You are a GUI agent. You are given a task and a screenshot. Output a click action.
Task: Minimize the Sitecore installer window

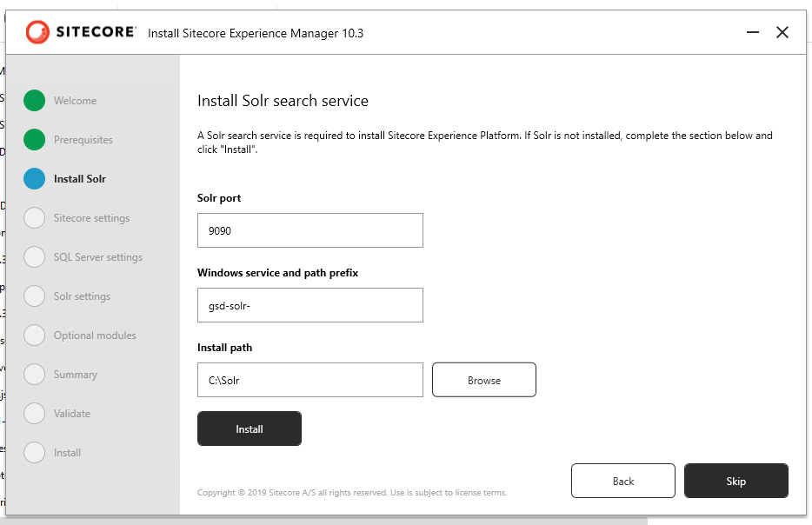pos(752,33)
